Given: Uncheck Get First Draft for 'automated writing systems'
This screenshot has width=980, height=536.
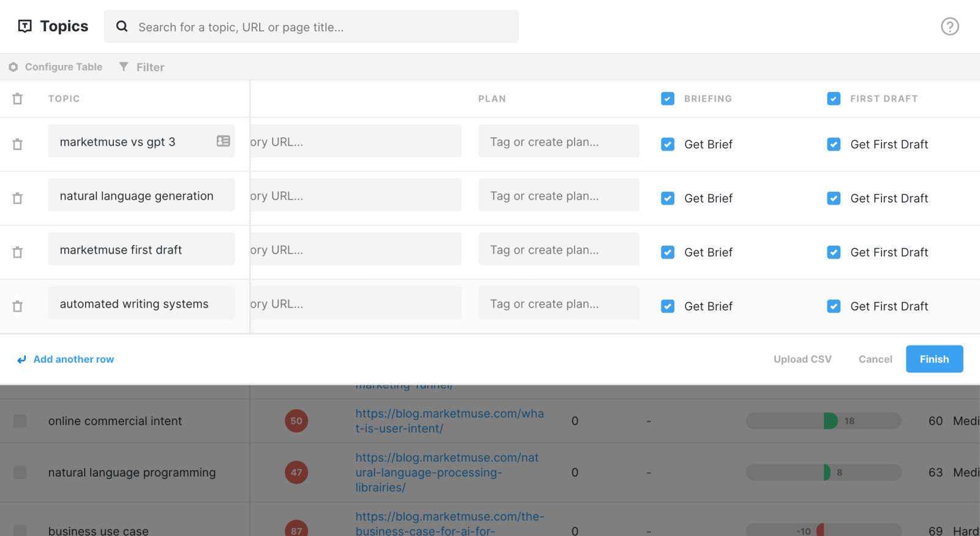Looking at the screenshot, I should point(834,306).
